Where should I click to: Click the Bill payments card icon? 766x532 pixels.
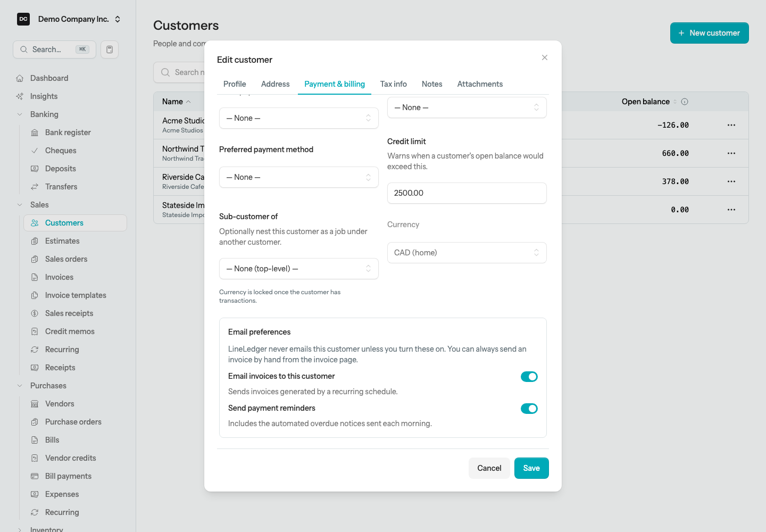click(x=35, y=476)
